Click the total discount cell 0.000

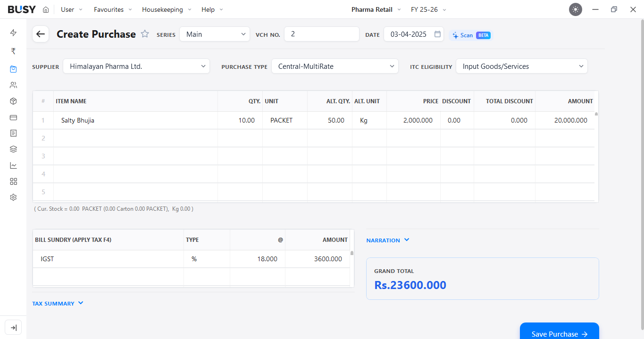[504, 120]
